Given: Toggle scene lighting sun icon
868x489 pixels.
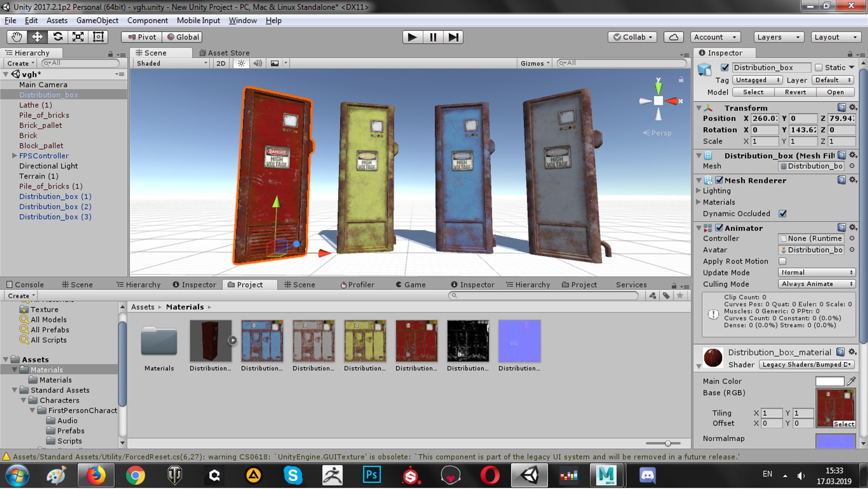Looking at the screenshot, I should tap(241, 63).
